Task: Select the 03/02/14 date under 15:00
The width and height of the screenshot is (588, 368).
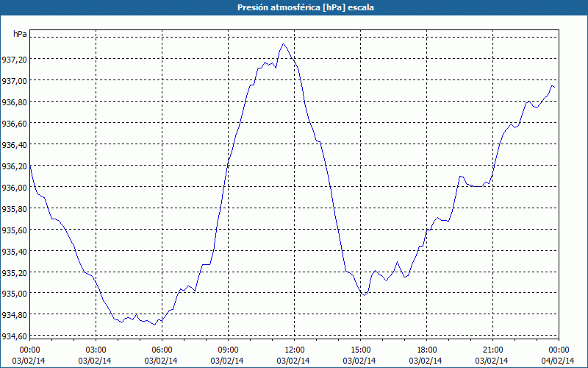Action: (x=359, y=361)
